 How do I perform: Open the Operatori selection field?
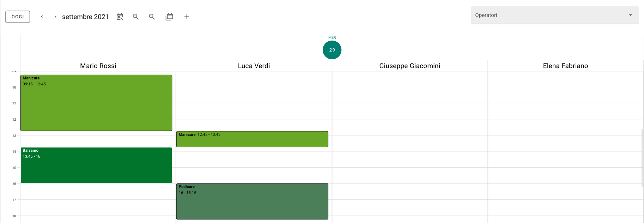click(555, 15)
